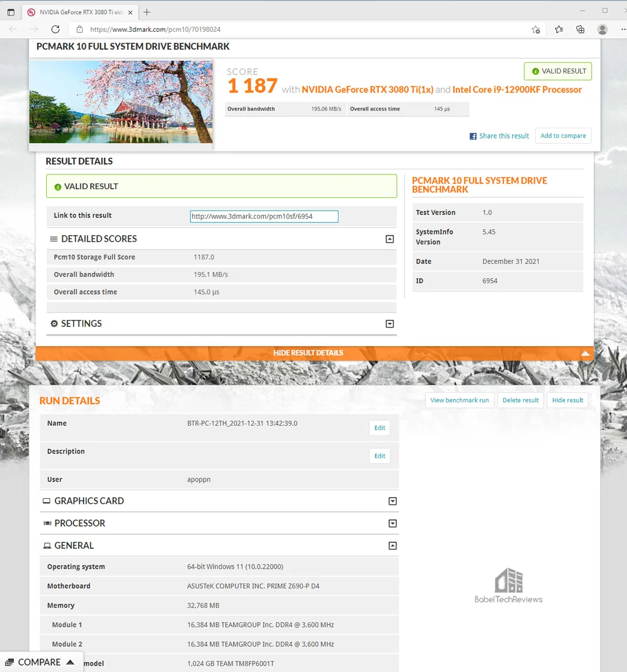Screen dimensions: 627x672
Task: Click the Share this result link
Action: click(504, 136)
